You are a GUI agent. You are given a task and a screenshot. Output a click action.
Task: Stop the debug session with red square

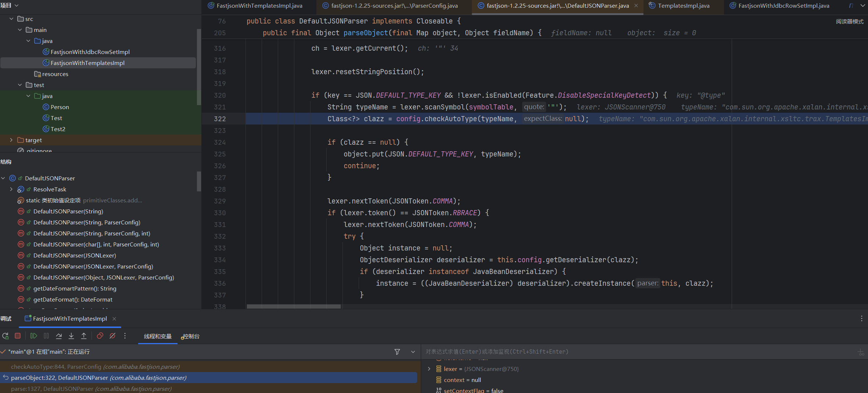pos(18,336)
